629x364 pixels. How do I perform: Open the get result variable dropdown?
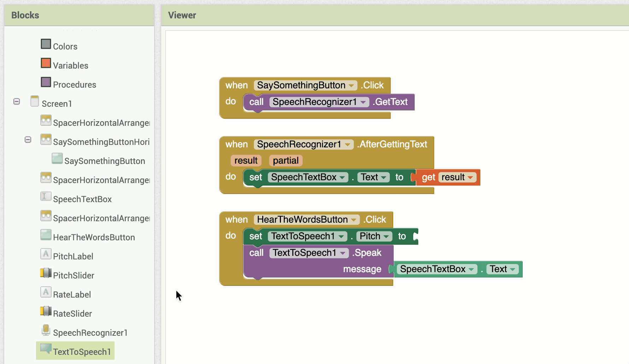470,177
